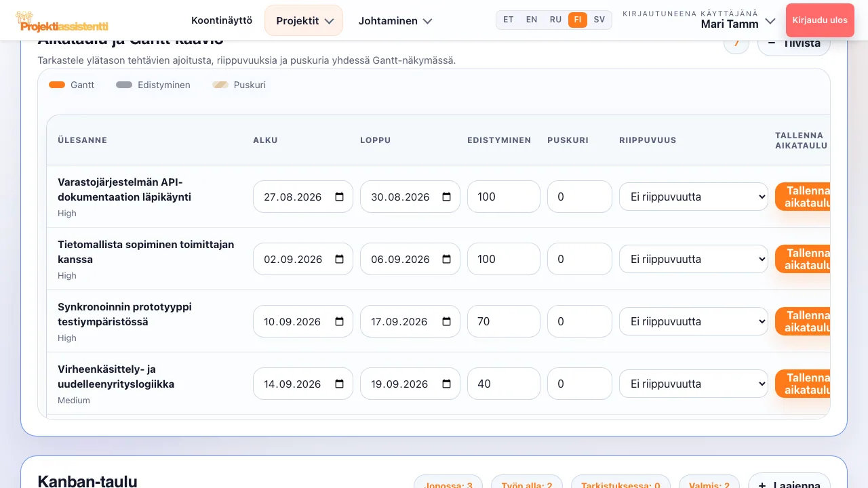Viewport: 868px width, 488px height.
Task: Switch language to SV
Action: (599, 20)
